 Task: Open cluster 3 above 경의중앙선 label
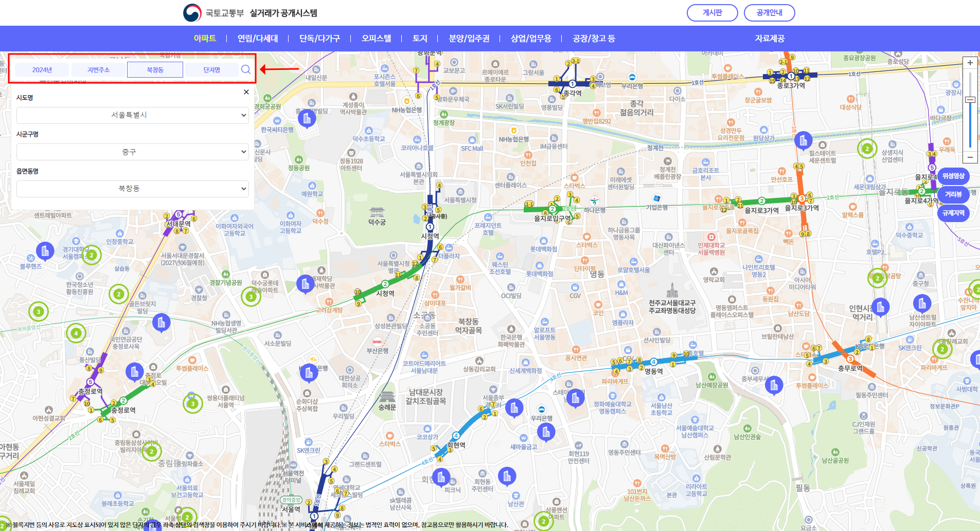[x=38, y=312]
